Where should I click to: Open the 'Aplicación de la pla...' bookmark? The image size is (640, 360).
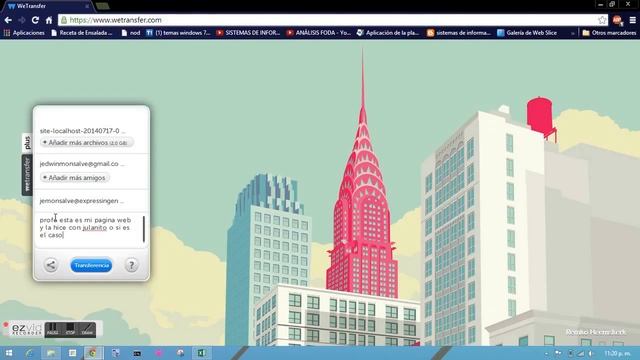pyautogui.click(x=388, y=33)
